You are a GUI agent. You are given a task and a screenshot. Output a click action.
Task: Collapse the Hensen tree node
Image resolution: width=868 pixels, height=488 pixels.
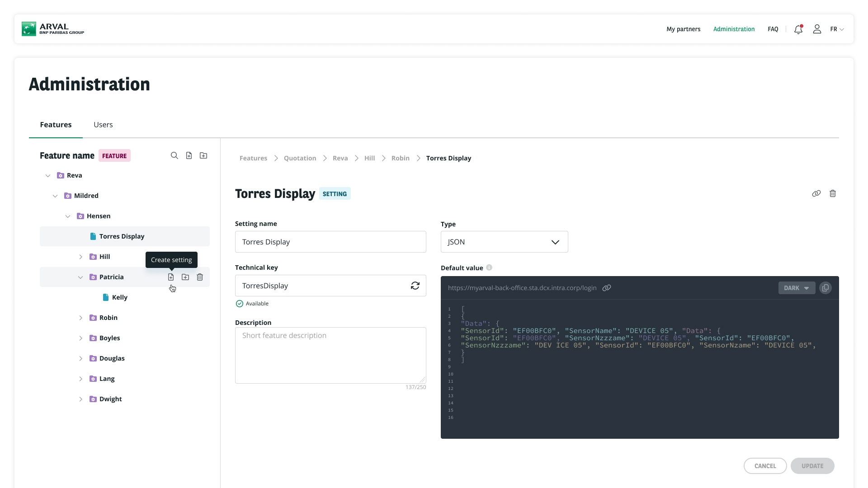coord(68,216)
